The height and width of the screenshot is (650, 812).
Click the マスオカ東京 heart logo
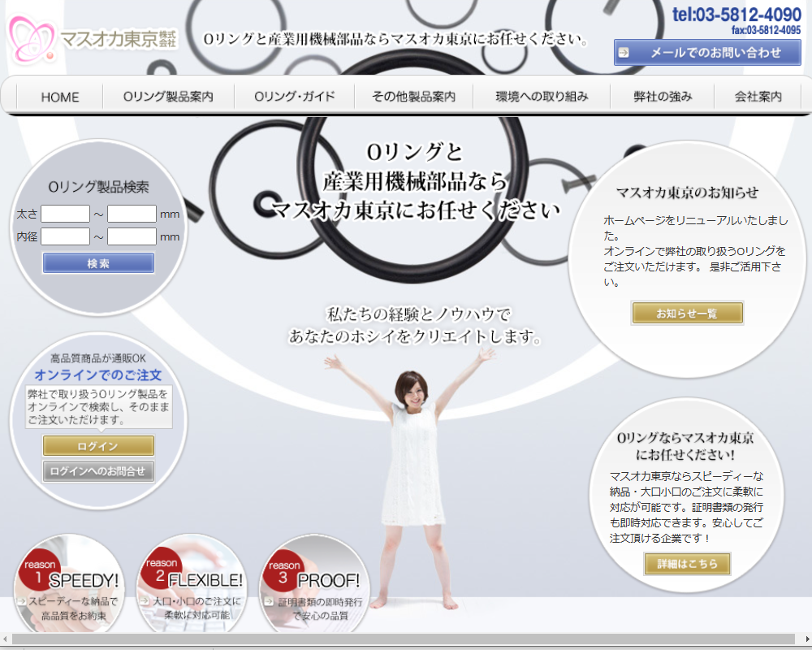tap(32, 39)
